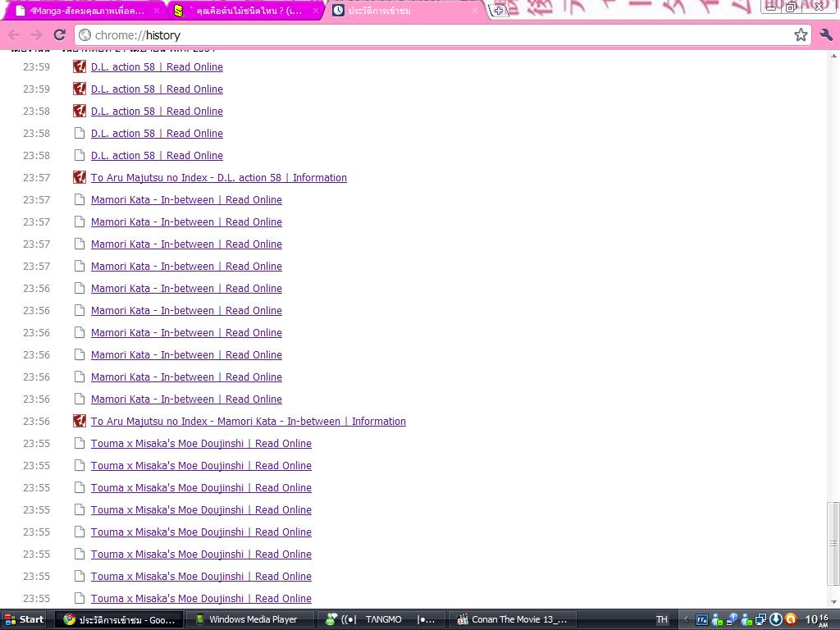The width and height of the screenshot is (840, 630).
Task: Click the two-monitors network tray icon
Action: [760, 620]
